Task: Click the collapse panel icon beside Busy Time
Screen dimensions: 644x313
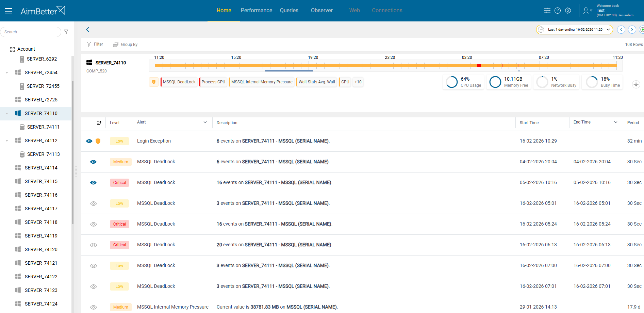Action: point(636,84)
